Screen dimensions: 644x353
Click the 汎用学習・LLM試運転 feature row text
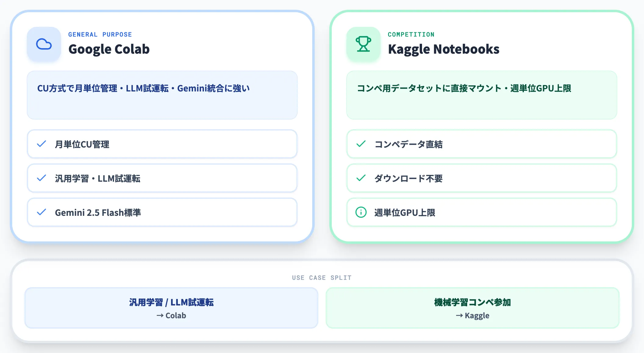tap(98, 178)
